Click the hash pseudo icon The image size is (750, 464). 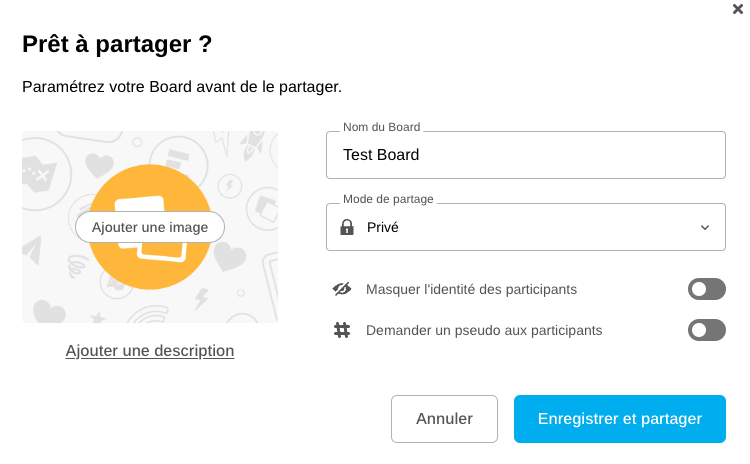pos(342,330)
